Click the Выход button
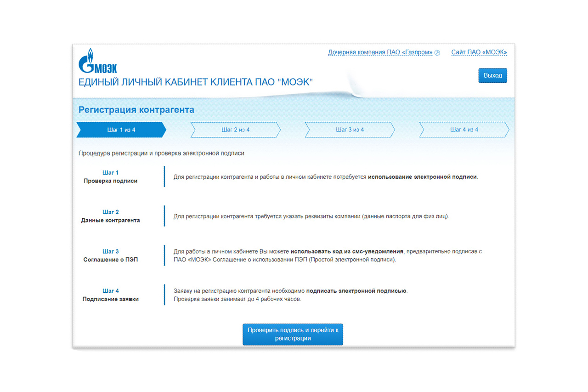This screenshot has width=588, height=392. click(492, 75)
